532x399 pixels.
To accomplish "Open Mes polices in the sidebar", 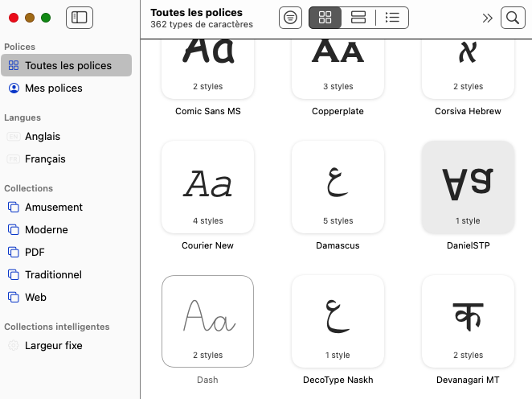I will coord(53,88).
